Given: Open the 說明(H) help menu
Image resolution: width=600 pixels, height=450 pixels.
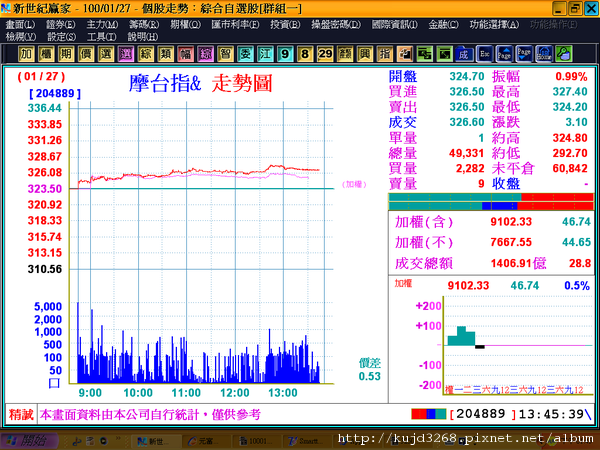Looking at the screenshot, I should (x=143, y=37).
